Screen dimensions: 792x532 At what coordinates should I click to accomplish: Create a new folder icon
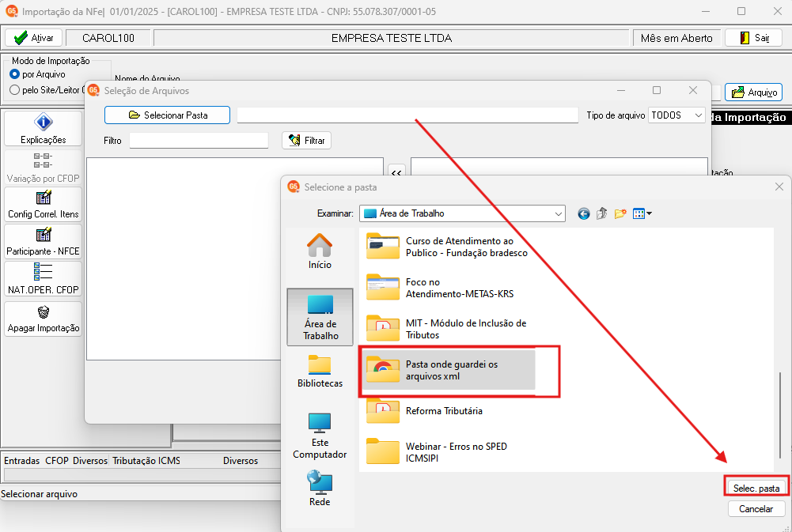pos(620,213)
